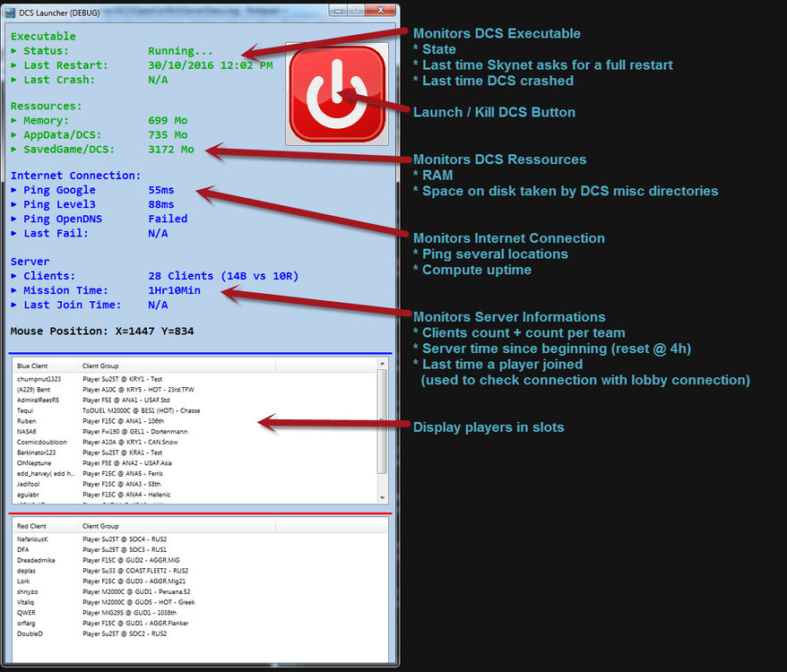Select blue client AdmiralReesR5
This screenshot has height=672, width=787.
(38, 400)
